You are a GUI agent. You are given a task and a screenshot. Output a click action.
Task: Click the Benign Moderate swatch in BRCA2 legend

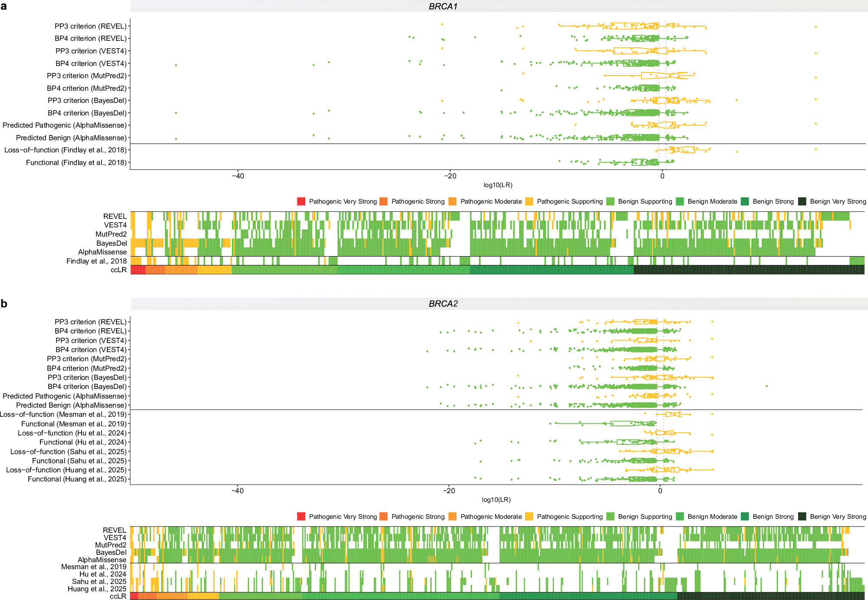680,517
